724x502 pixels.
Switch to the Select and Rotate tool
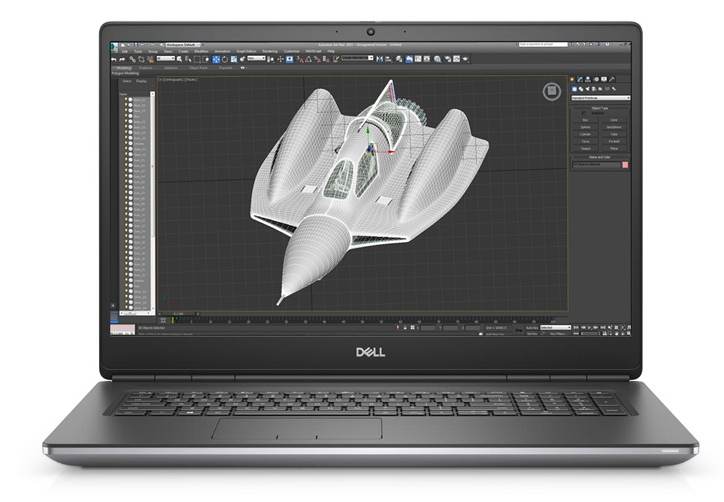click(225, 59)
